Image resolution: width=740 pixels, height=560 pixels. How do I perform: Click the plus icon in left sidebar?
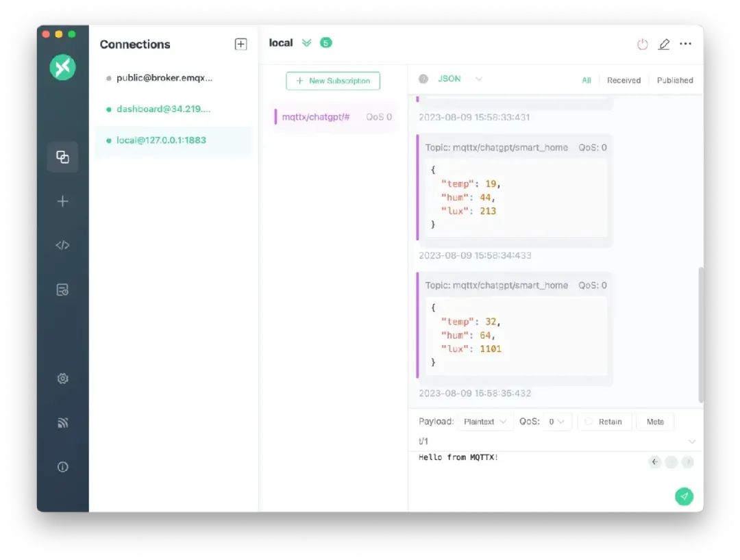pyautogui.click(x=63, y=201)
